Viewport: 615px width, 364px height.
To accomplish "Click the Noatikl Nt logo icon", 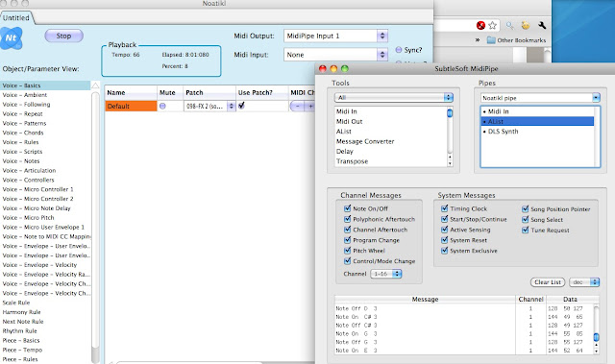I will click(x=11, y=38).
